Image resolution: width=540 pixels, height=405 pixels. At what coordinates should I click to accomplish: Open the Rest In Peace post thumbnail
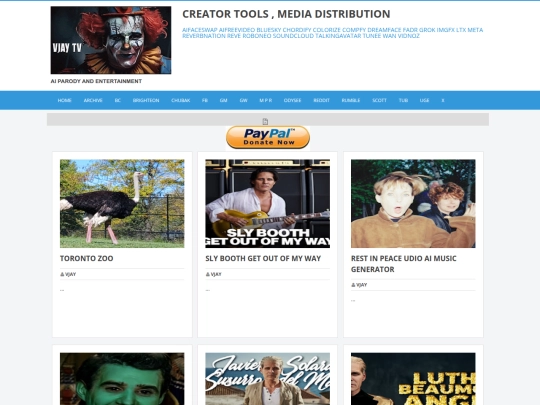pos(413,204)
